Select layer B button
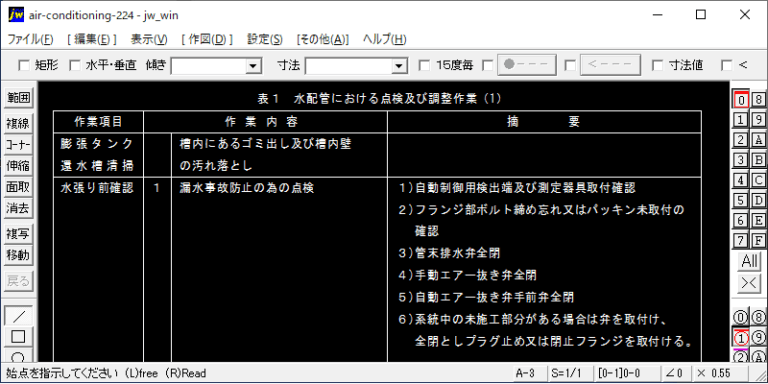This screenshot has height=384, width=768. point(758,160)
